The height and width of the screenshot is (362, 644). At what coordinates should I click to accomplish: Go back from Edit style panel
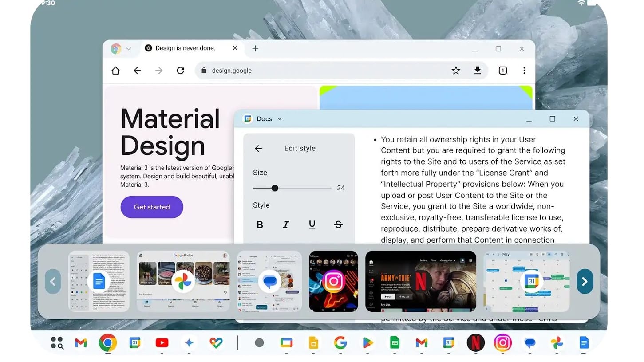pyautogui.click(x=258, y=149)
